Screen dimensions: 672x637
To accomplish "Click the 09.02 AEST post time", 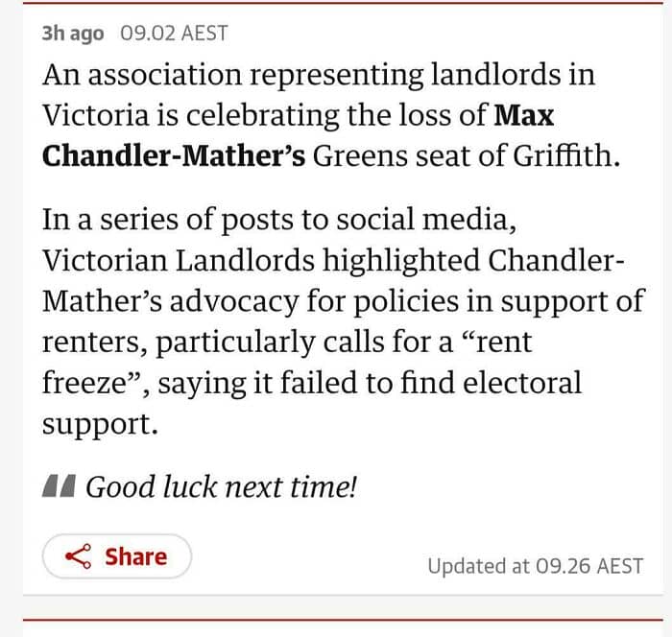I will (x=175, y=33).
